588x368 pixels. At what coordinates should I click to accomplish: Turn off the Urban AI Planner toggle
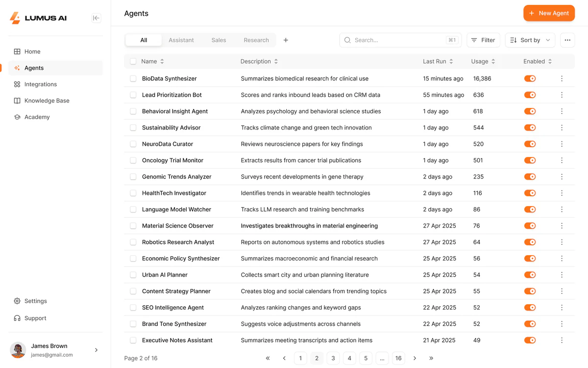coord(530,275)
